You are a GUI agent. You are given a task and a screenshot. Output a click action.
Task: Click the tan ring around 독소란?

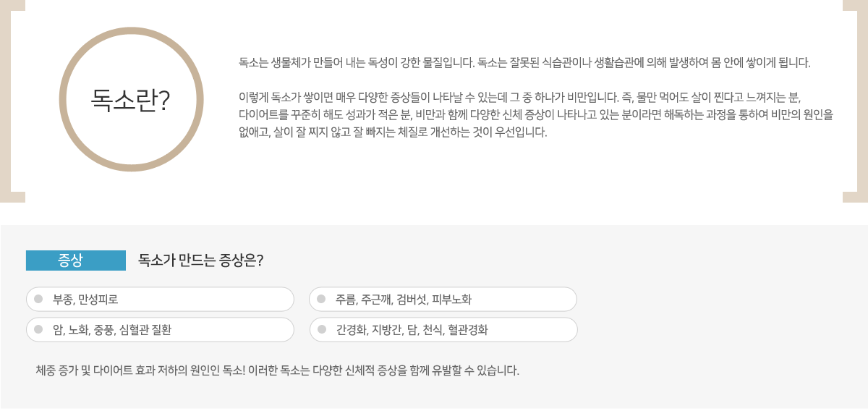click(131, 31)
